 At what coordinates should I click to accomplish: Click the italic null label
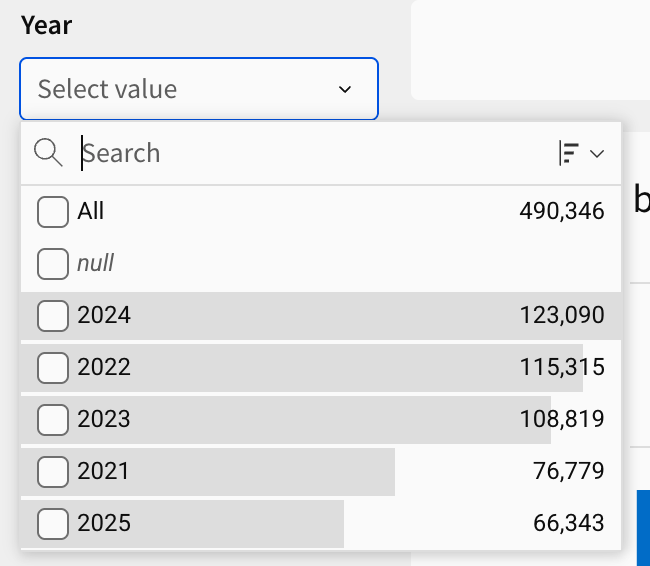(95, 263)
